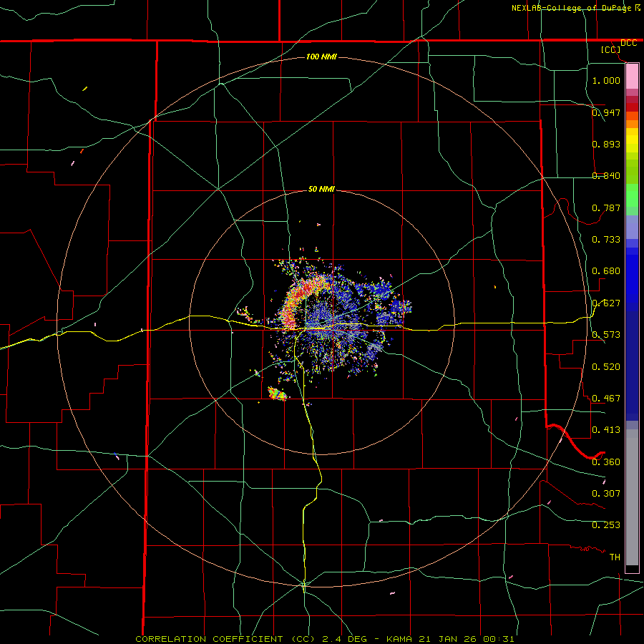Screen dimensions: 644x644
Task: Click the 0.253 legend value
Action: [x=606, y=525]
